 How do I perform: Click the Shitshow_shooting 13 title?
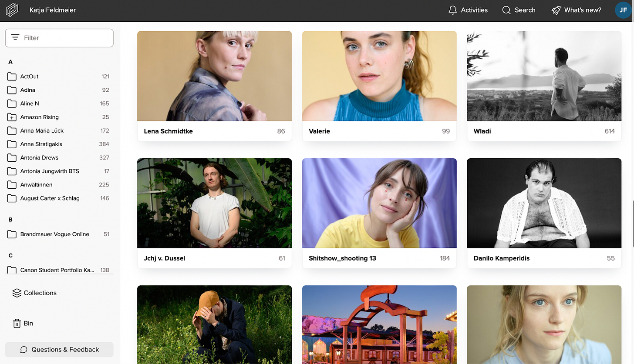point(342,258)
